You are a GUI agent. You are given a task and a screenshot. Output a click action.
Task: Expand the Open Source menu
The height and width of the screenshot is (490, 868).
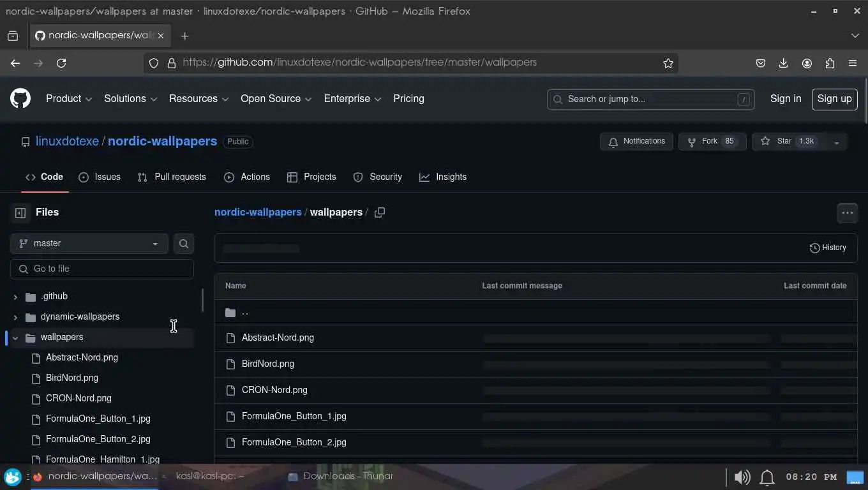point(276,99)
